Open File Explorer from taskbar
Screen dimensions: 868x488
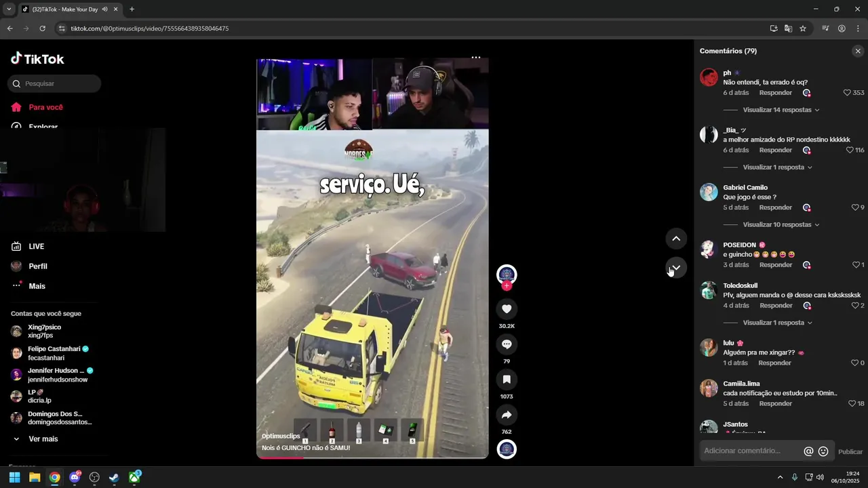point(35,477)
